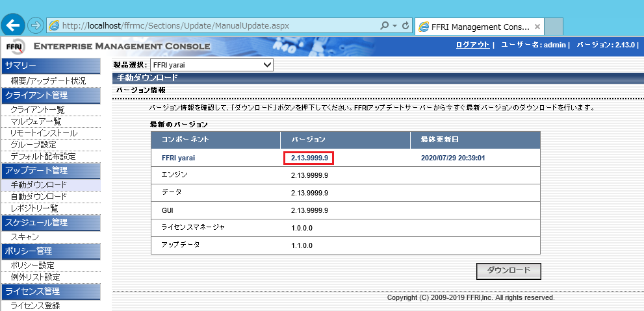Click the バージョン column header
The height and width of the screenshot is (311, 644).
346,140
